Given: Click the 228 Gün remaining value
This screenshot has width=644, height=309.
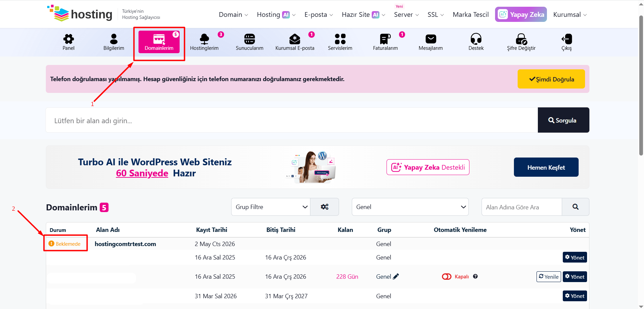Looking at the screenshot, I should tap(347, 276).
